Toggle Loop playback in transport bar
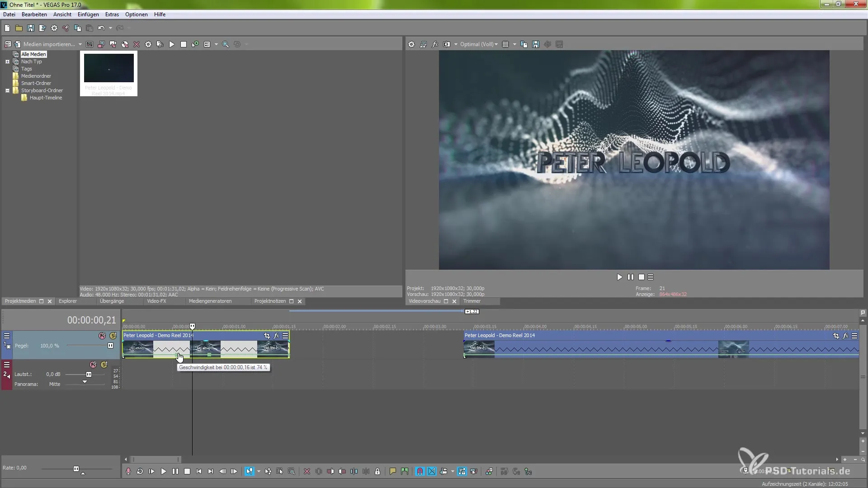This screenshot has width=868, height=488. [140, 471]
